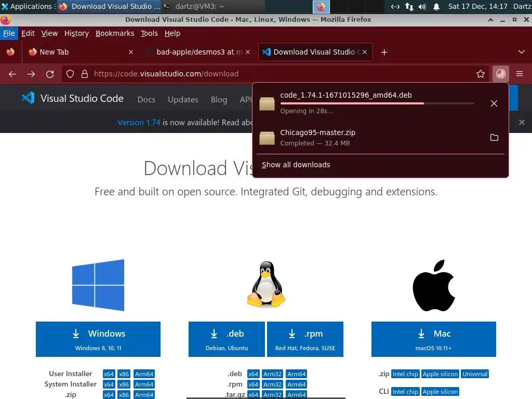Select Mac .zip Intel chip link

coord(405,374)
